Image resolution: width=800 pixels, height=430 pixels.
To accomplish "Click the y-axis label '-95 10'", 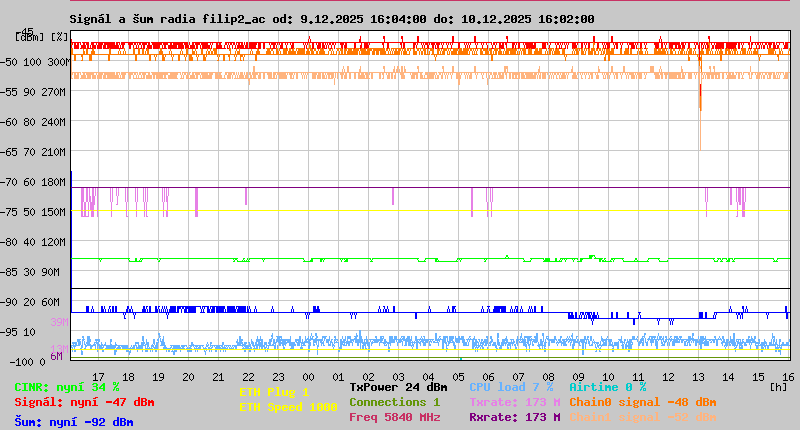I will tap(18, 332).
